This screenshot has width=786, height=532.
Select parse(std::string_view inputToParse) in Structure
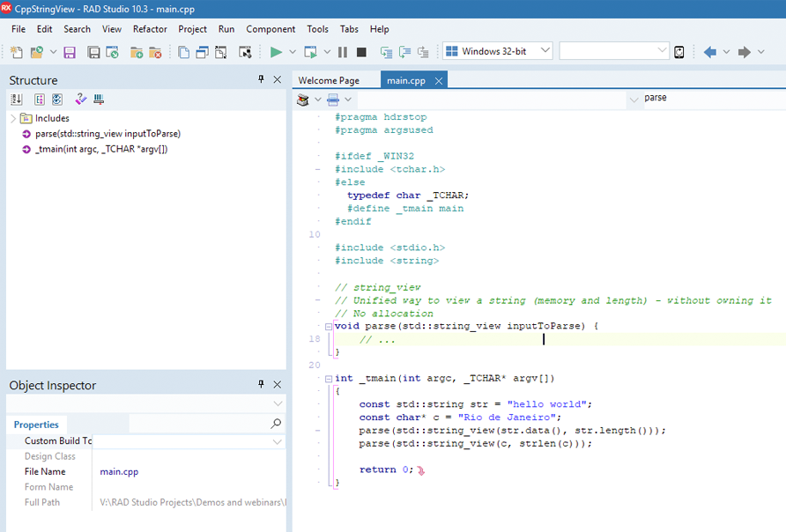(x=108, y=134)
